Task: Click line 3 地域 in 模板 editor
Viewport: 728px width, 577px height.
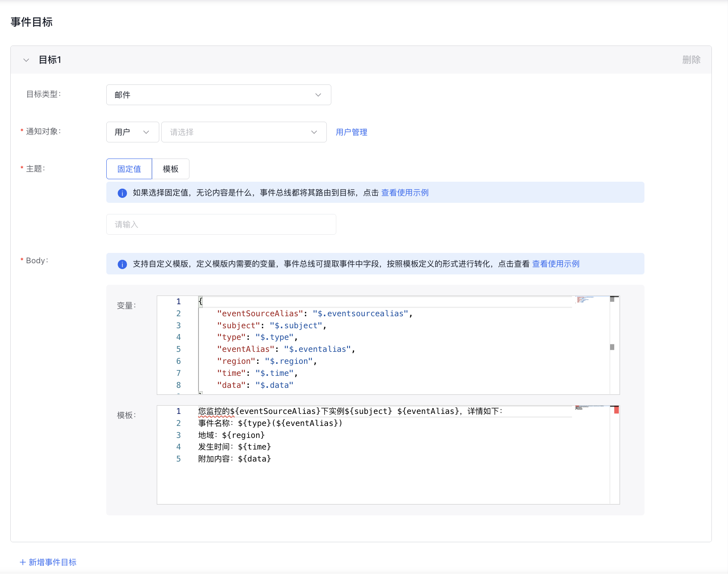Action: click(231, 435)
